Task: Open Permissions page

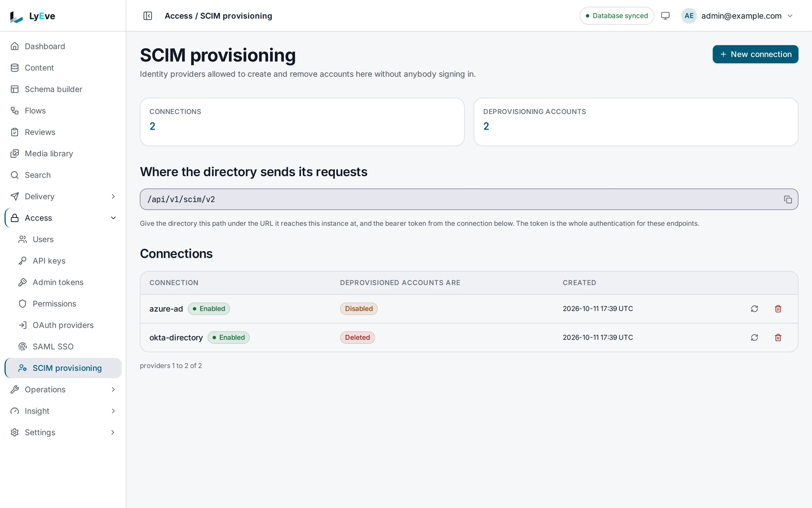Action: pyautogui.click(x=63, y=304)
